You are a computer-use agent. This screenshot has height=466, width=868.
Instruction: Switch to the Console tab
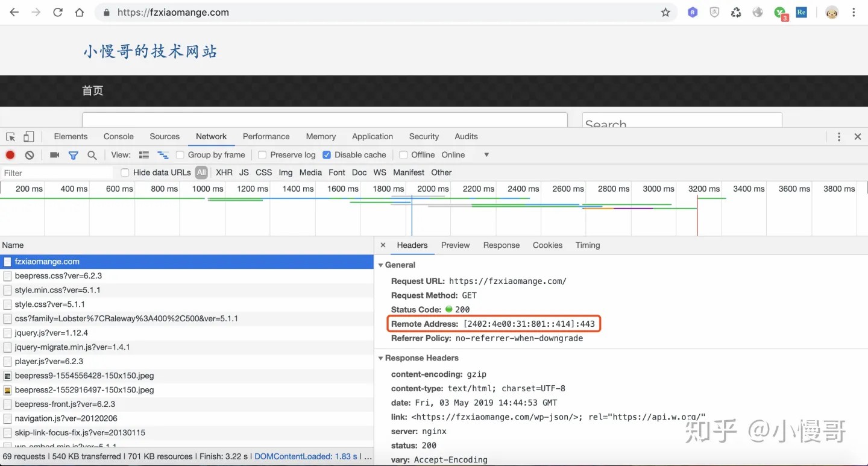(x=119, y=137)
